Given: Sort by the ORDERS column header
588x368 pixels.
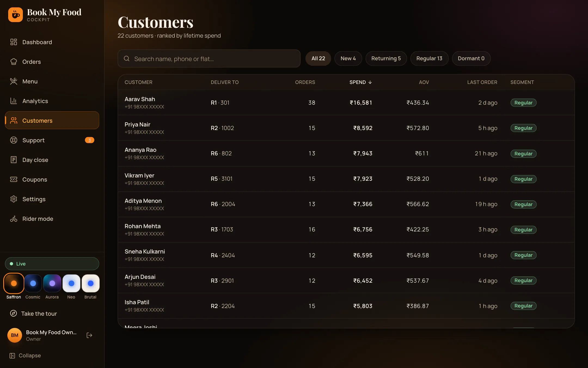Looking at the screenshot, I should pyautogui.click(x=305, y=82).
